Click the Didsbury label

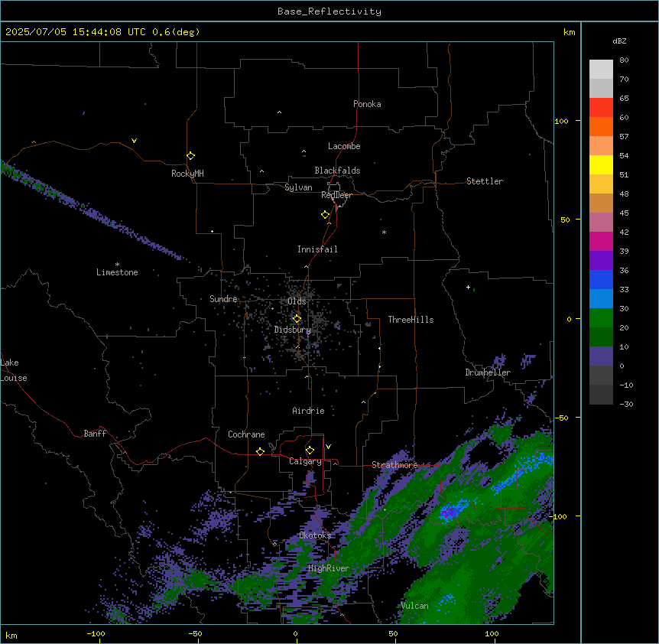pyautogui.click(x=293, y=330)
